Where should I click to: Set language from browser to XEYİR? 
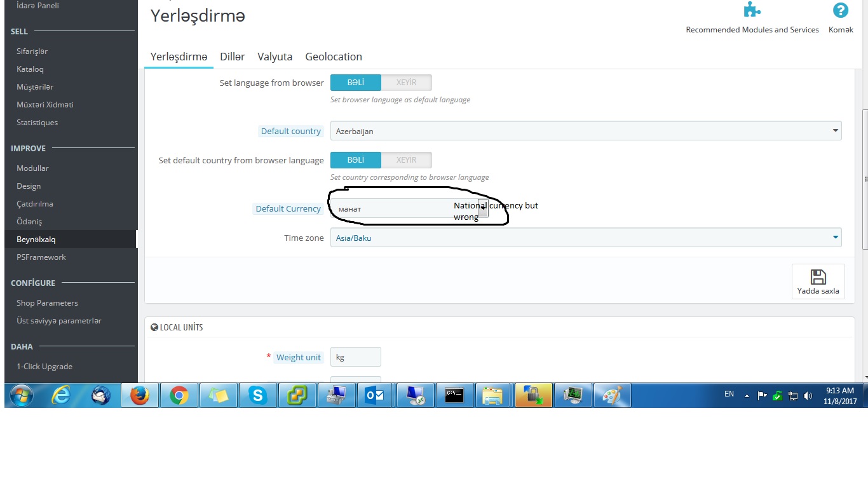click(407, 83)
